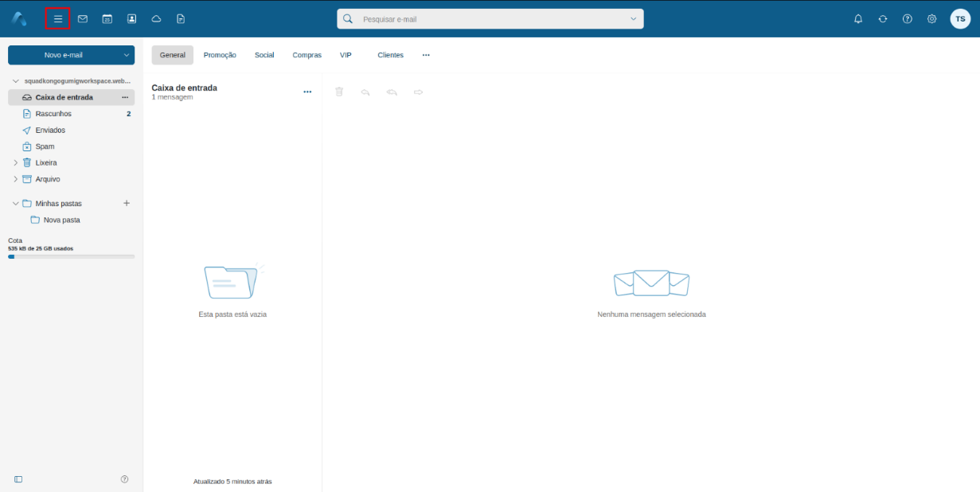Open the TS account avatar menu

click(x=960, y=18)
